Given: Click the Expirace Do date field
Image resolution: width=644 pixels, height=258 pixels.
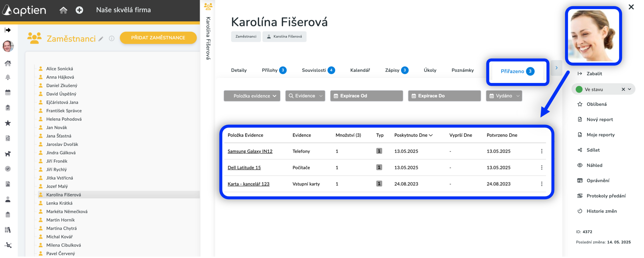Looking at the screenshot, I should point(444,96).
